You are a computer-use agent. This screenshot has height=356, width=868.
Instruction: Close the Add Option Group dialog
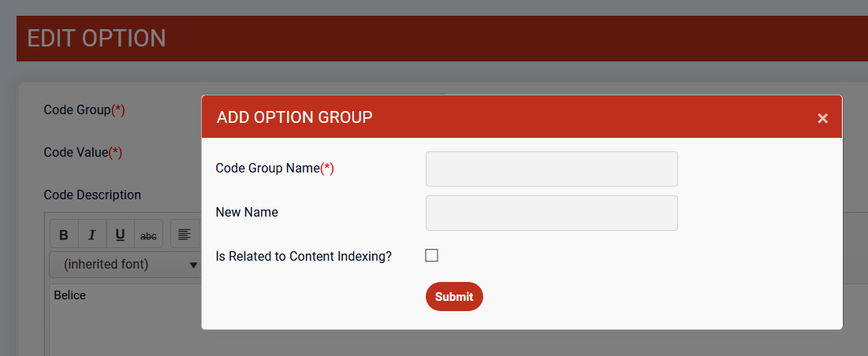pos(822,118)
